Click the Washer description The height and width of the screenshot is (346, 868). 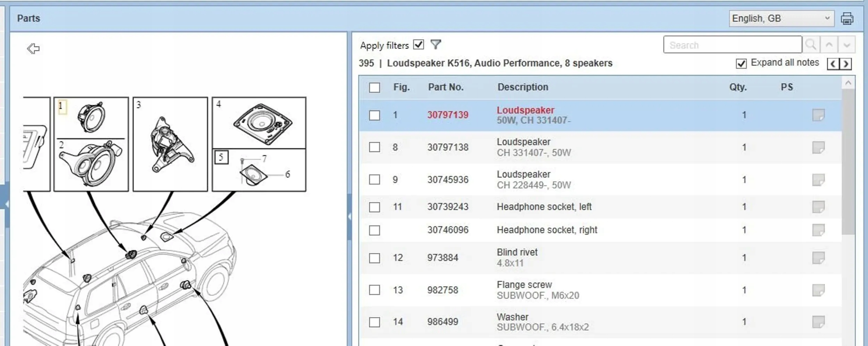[x=512, y=317]
